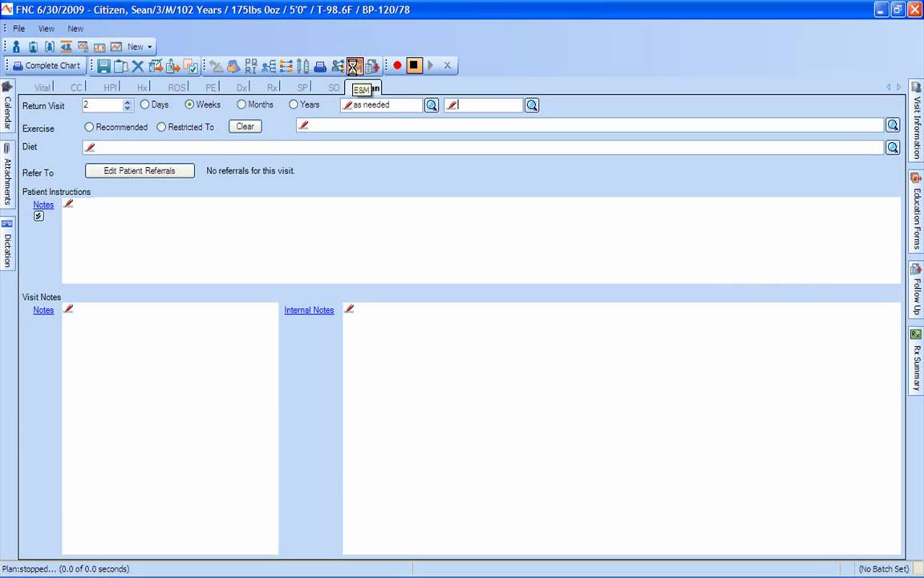The height and width of the screenshot is (578, 924).
Task: Click the bar chart icon in top toolbar
Action: pyautogui.click(x=99, y=47)
